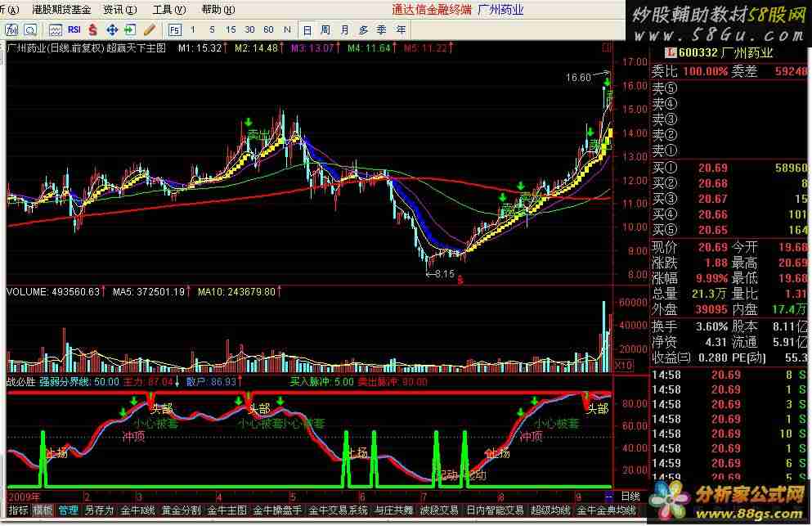Open the 金牛主图 template

click(x=227, y=510)
